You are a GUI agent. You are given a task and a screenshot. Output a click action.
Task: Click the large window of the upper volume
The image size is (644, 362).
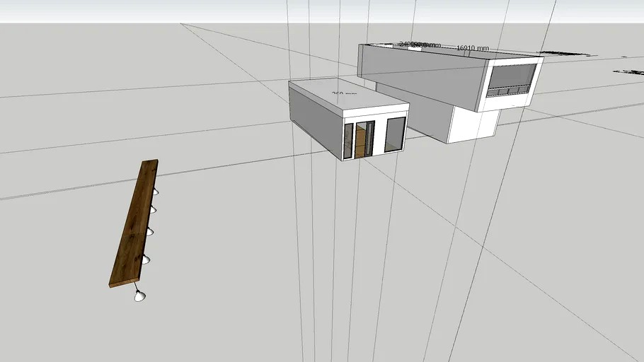point(511,81)
